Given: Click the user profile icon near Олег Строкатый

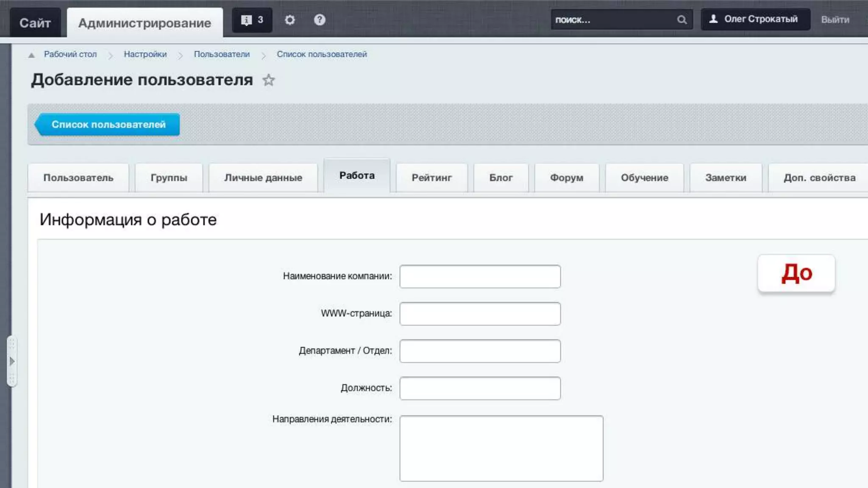Looking at the screenshot, I should point(714,19).
